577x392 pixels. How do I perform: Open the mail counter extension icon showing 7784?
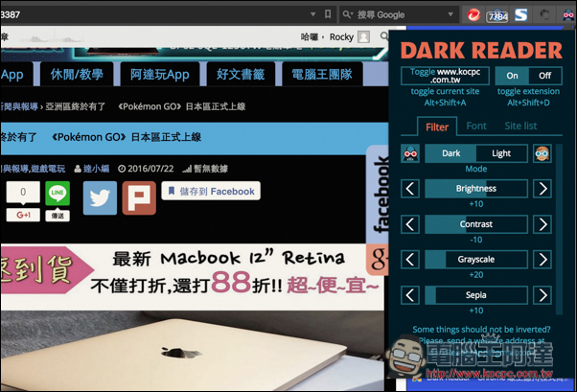497,15
